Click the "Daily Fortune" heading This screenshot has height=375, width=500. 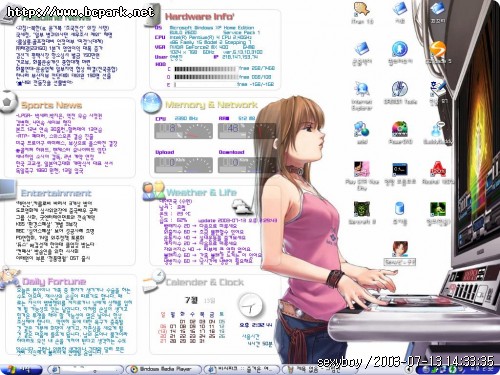click(x=54, y=282)
